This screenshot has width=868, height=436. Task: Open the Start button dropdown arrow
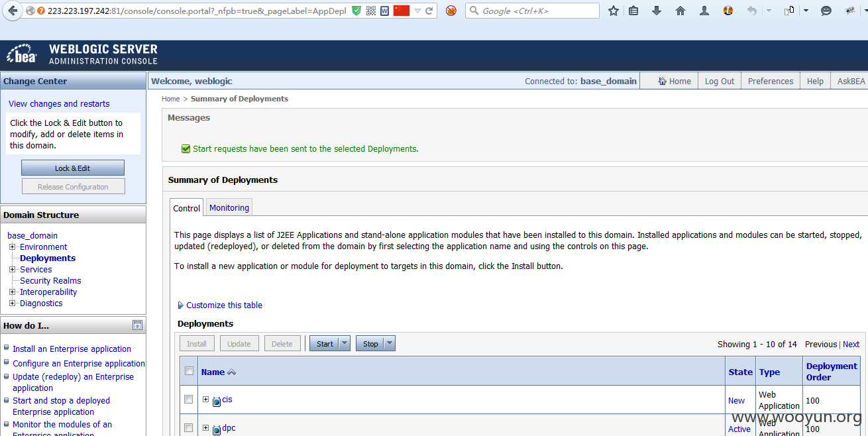tap(344, 343)
